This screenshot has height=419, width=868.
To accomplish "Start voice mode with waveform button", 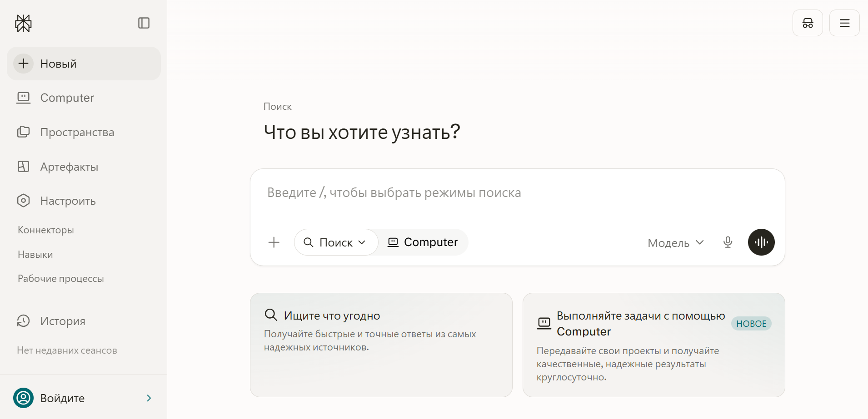I will (x=761, y=242).
